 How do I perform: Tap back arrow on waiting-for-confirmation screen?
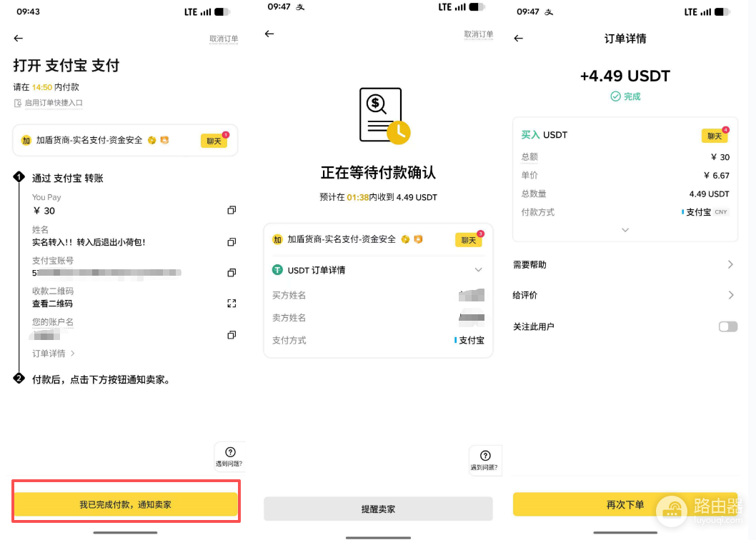coord(269,34)
